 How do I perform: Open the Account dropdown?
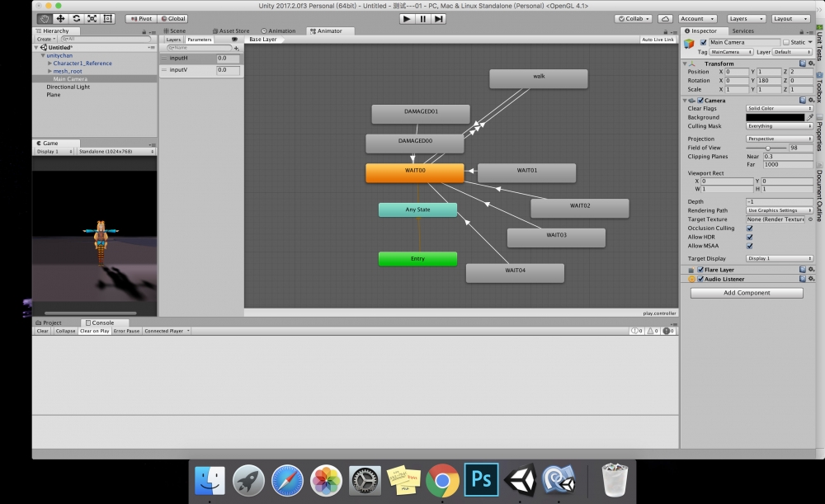coord(697,19)
